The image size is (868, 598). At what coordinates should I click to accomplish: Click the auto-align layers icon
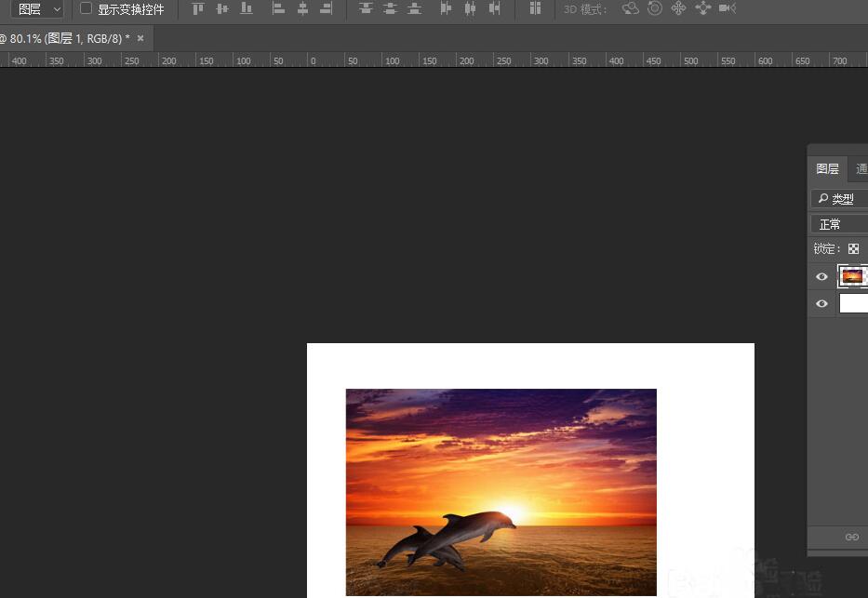535,8
